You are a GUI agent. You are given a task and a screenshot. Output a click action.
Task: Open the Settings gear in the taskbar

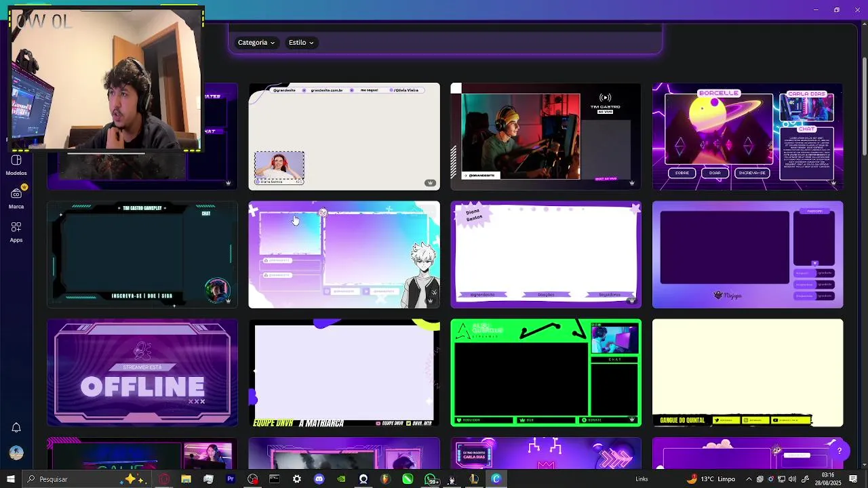pos(296,479)
